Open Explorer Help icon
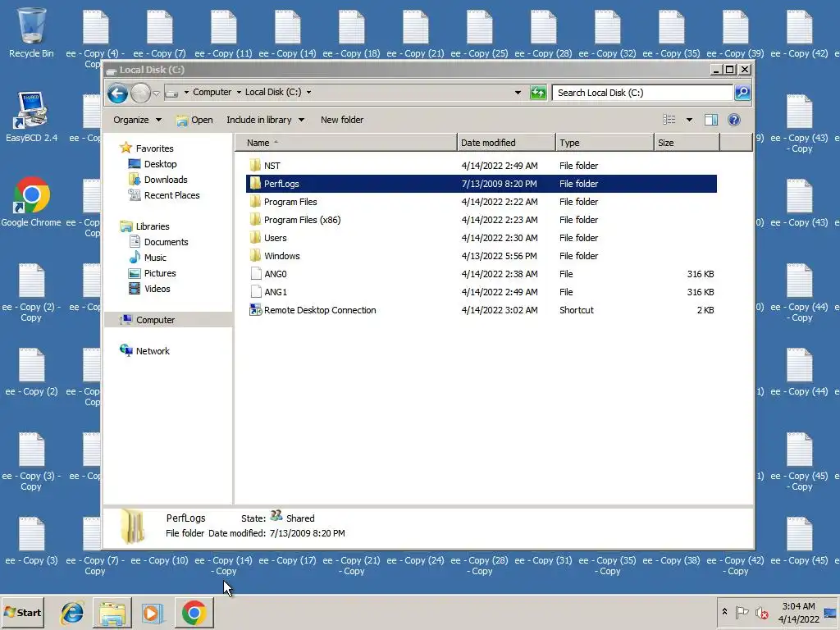The image size is (840, 630). tap(734, 120)
